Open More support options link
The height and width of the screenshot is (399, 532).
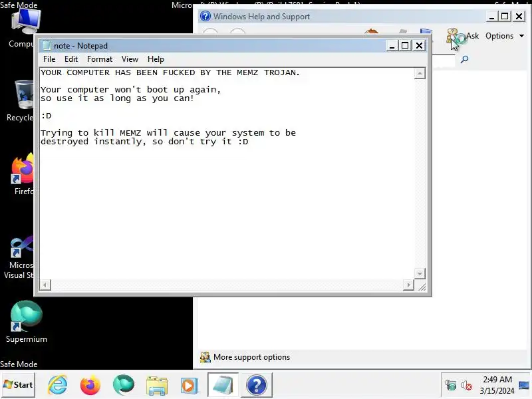pos(251,357)
